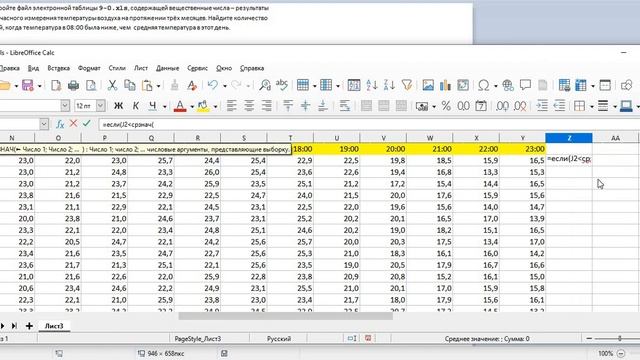Screen dimensions: 640x360
Task: Insert an image
Action: 428,85
